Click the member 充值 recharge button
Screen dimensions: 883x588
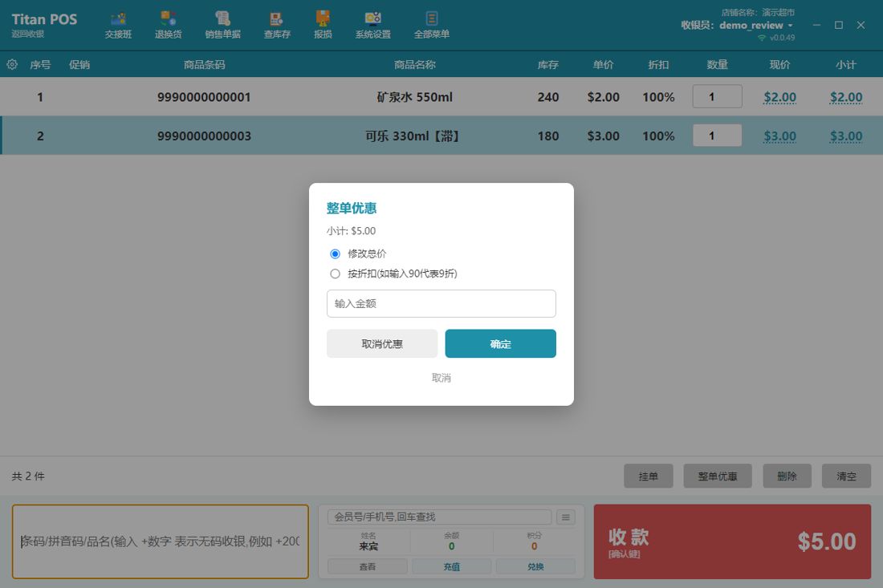452,566
